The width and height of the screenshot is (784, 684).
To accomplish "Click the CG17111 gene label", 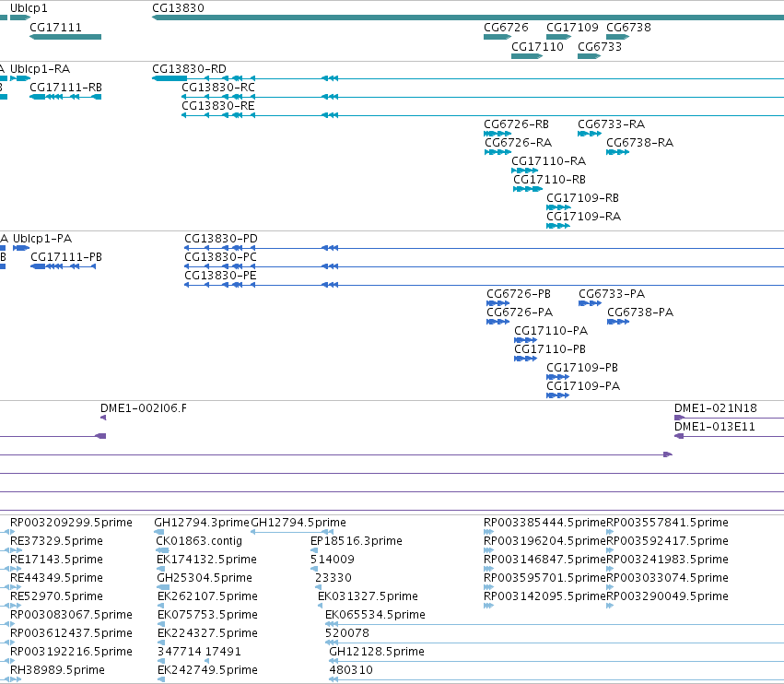I will point(55,27).
